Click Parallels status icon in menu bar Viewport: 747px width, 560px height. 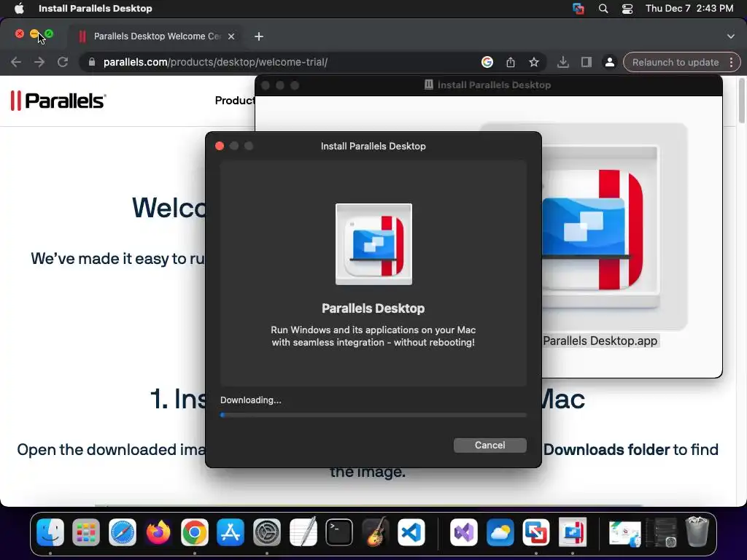578,8
